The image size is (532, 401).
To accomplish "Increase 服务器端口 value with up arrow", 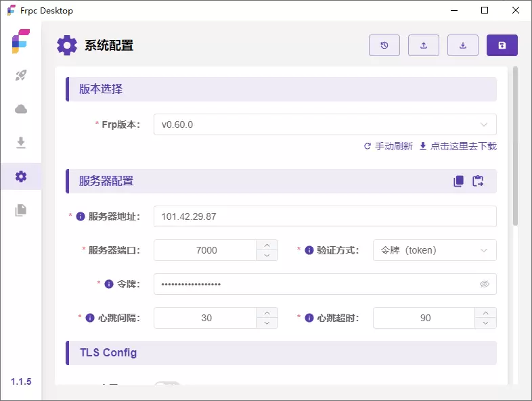I will tap(267, 245).
